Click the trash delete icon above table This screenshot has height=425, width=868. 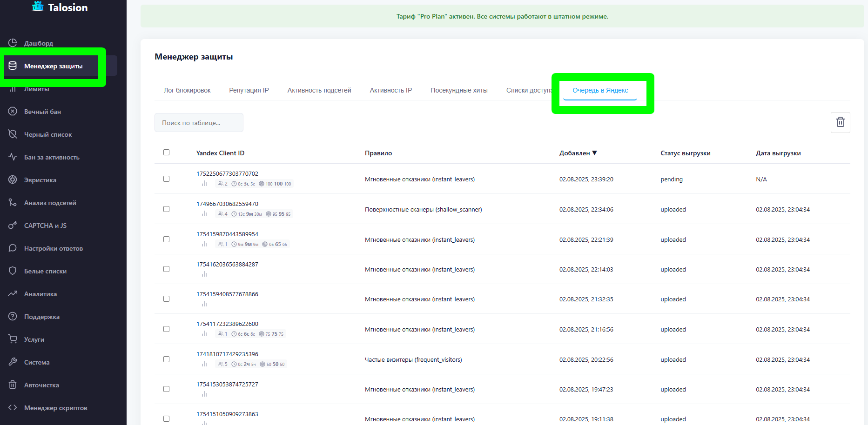pyautogui.click(x=840, y=122)
